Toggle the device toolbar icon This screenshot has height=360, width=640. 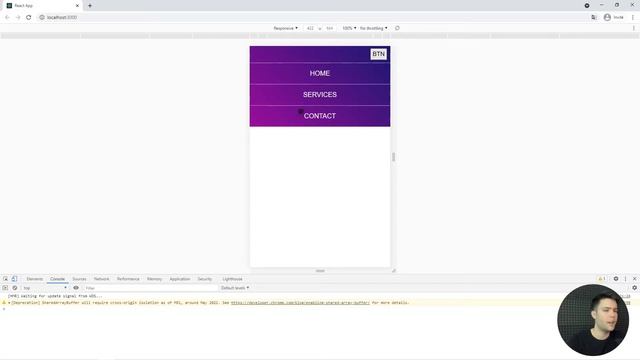pos(14,279)
